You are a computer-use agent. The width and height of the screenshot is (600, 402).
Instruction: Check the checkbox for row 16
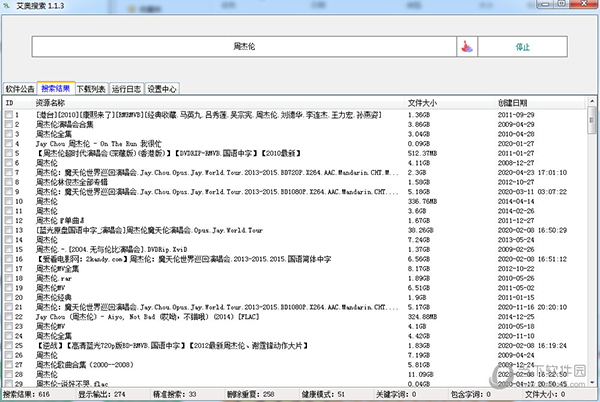tap(8, 259)
